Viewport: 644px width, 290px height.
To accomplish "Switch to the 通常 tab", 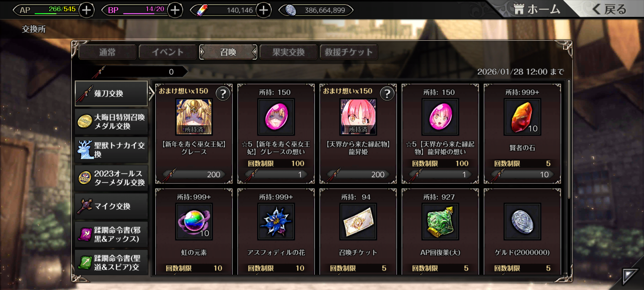I will pos(107,52).
